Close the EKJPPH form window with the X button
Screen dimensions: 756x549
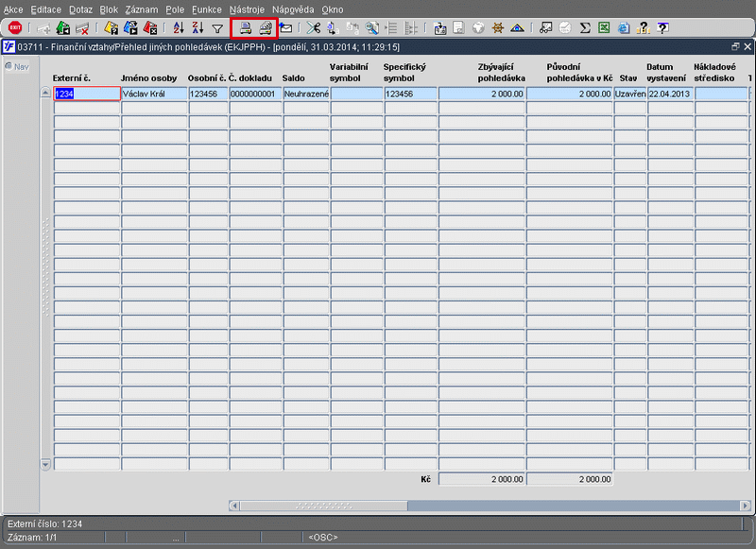coord(747,46)
